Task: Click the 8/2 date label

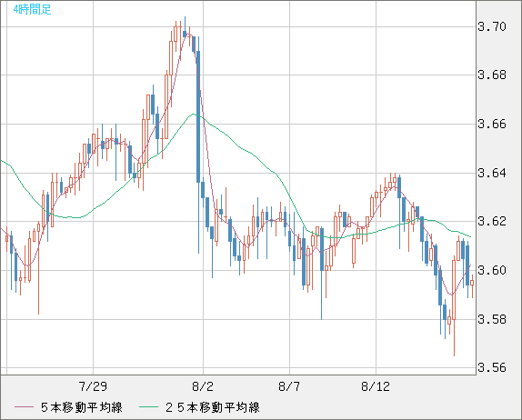Action: tap(203, 386)
